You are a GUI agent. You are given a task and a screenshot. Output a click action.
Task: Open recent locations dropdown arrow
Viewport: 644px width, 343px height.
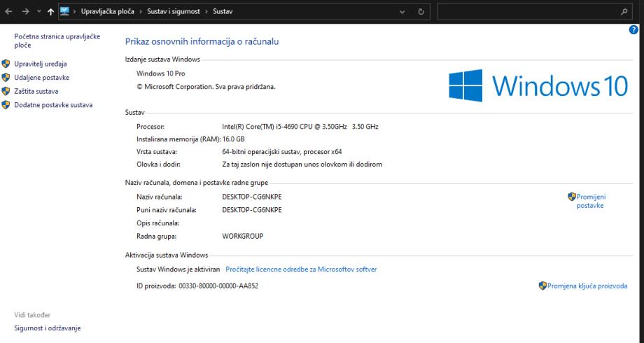[38, 11]
